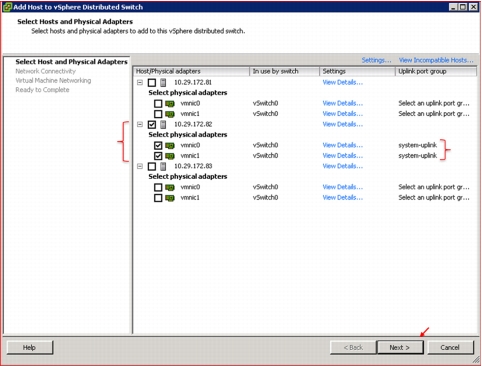Maximize the Add Host dialog window
Screen dimensions: 482x366
463,7
